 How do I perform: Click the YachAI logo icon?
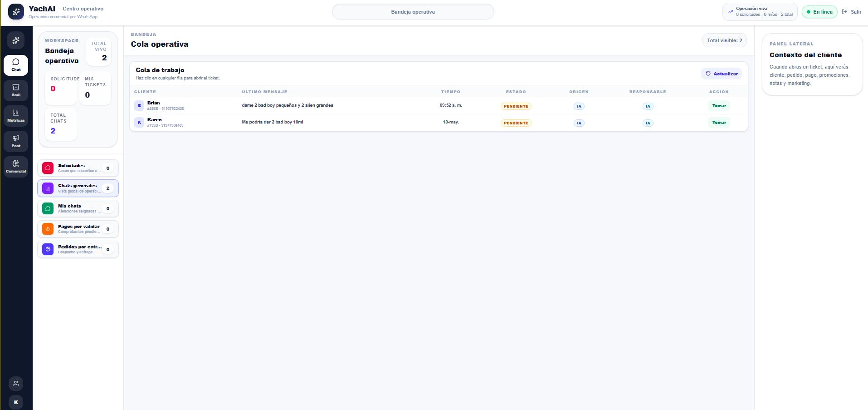(16, 12)
